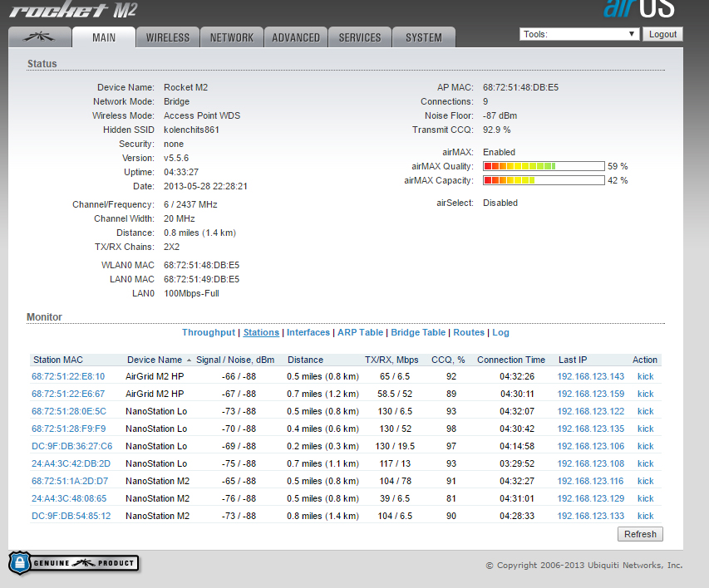
Task: Sort by CCQ, % column header
Action: point(448,360)
